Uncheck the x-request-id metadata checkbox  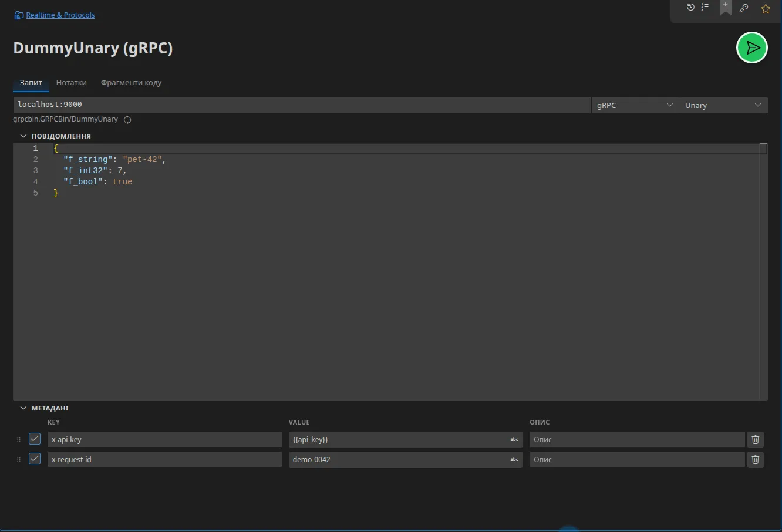coord(35,459)
